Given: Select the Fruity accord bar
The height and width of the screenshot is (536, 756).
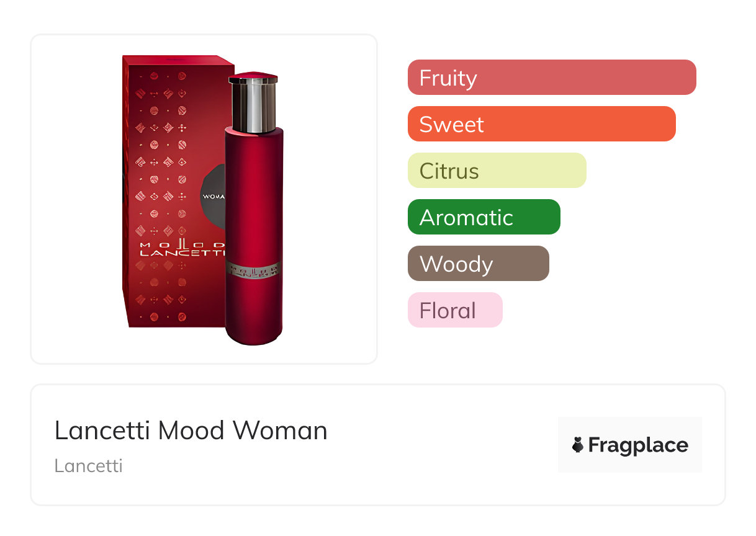Looking at the screenshot, I should click(551, 78).
